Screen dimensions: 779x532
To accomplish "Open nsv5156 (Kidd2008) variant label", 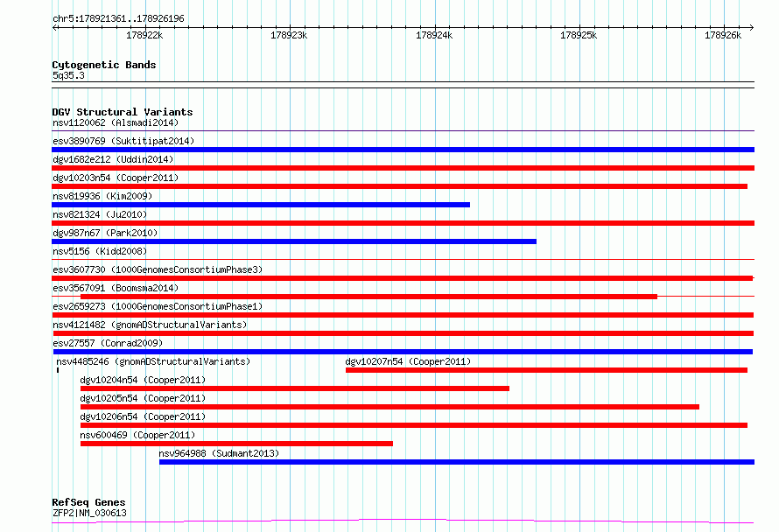I will pyautogui.click(x=100, y=251).
